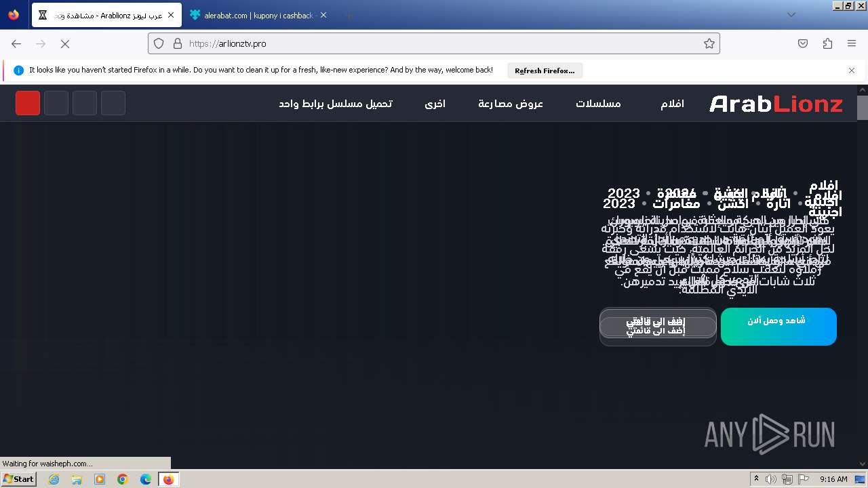
Task: Go back using the browser back arrow
Action: (16, 43)
